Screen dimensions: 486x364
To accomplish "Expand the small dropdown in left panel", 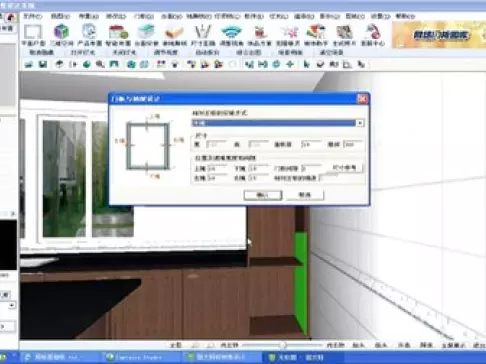I will click(12, 305).
